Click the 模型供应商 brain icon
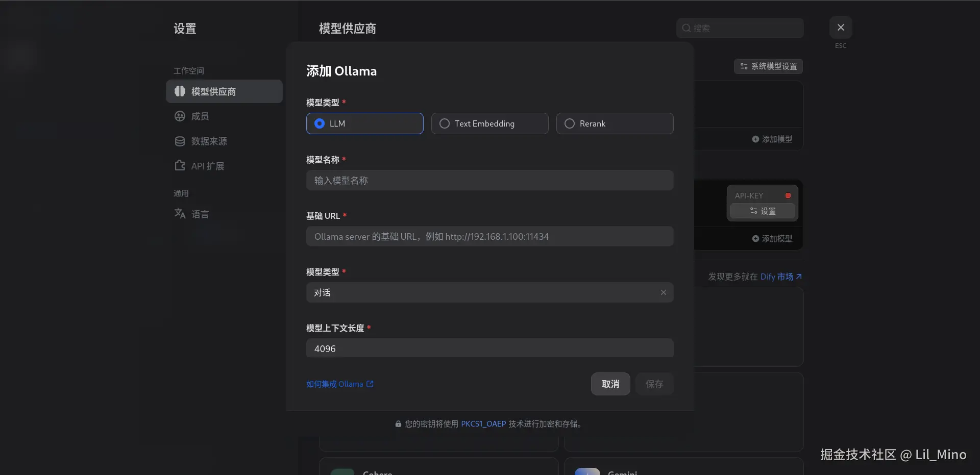Image resolution: width=980 pixels, height=475 pixels. 180,91
